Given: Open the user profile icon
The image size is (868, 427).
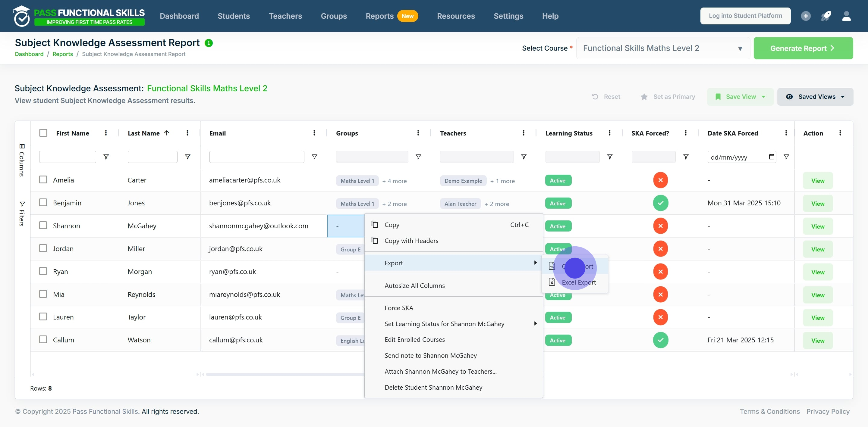Looking at the screenshot, I should (x=846, y=16).
